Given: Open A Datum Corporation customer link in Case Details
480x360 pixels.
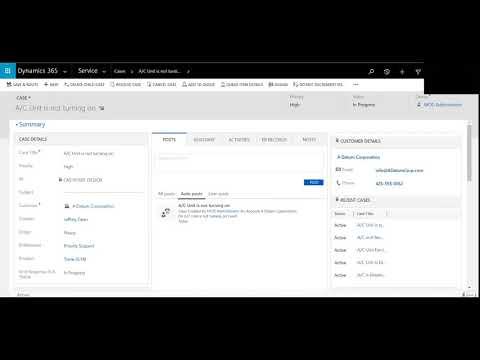Looking at the screenshot, I should [x=93, y=206].
